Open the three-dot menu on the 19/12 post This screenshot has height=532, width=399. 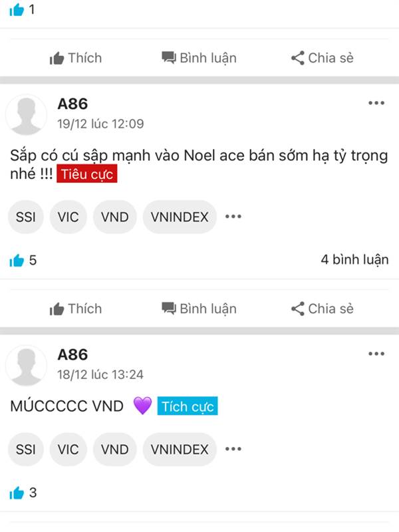(376, 103)
